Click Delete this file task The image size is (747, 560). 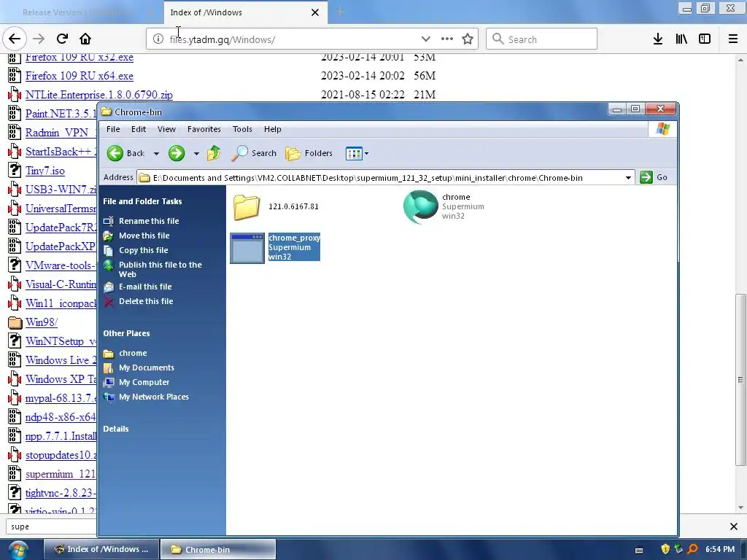(146, 301)
